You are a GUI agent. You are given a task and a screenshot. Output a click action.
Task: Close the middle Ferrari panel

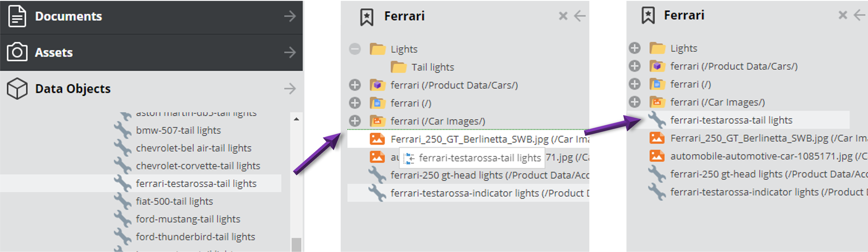pyautogui.click(x=563, y=16)
